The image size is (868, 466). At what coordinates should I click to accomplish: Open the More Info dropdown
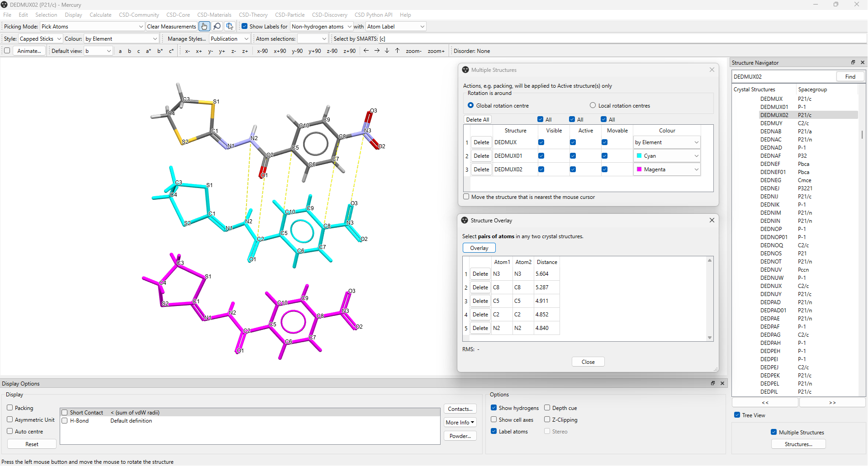click(460, 422)
